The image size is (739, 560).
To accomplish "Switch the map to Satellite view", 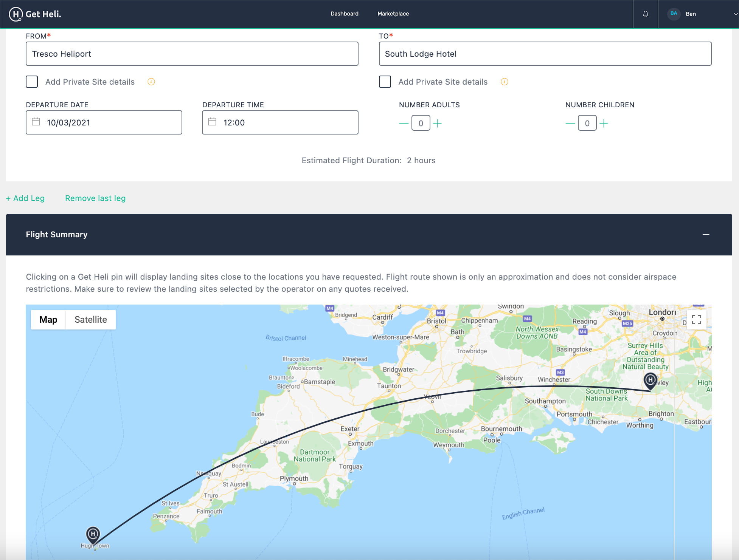I will coord(91,320).
